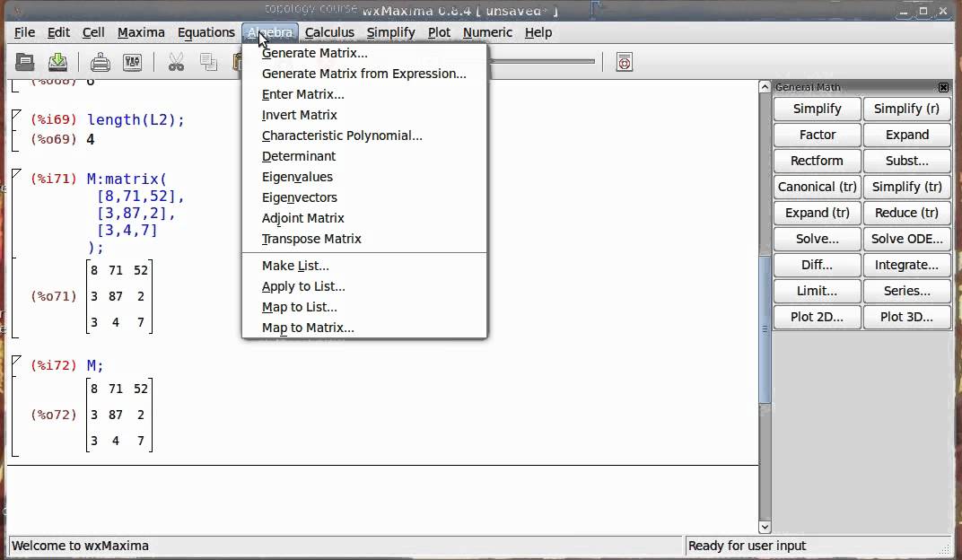Select Transpose Matrix menu item
Screen dimensions: 962x560
[x=364, y=240]
